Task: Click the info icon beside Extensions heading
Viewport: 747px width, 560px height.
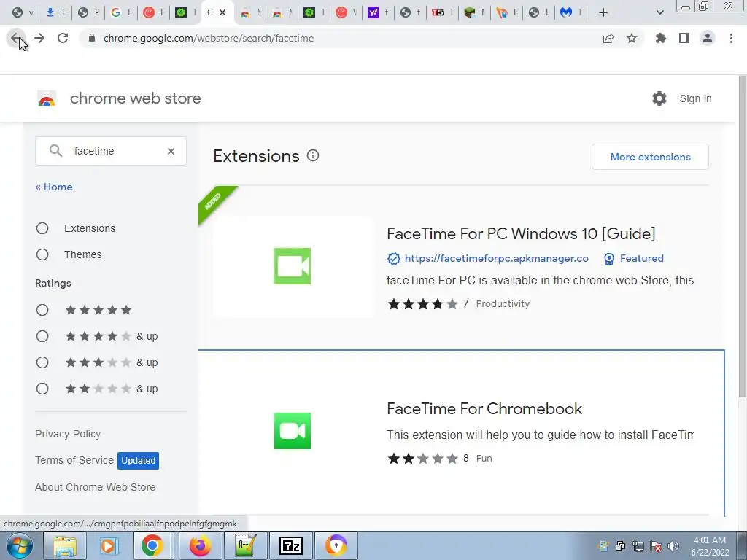Action: 312,155
